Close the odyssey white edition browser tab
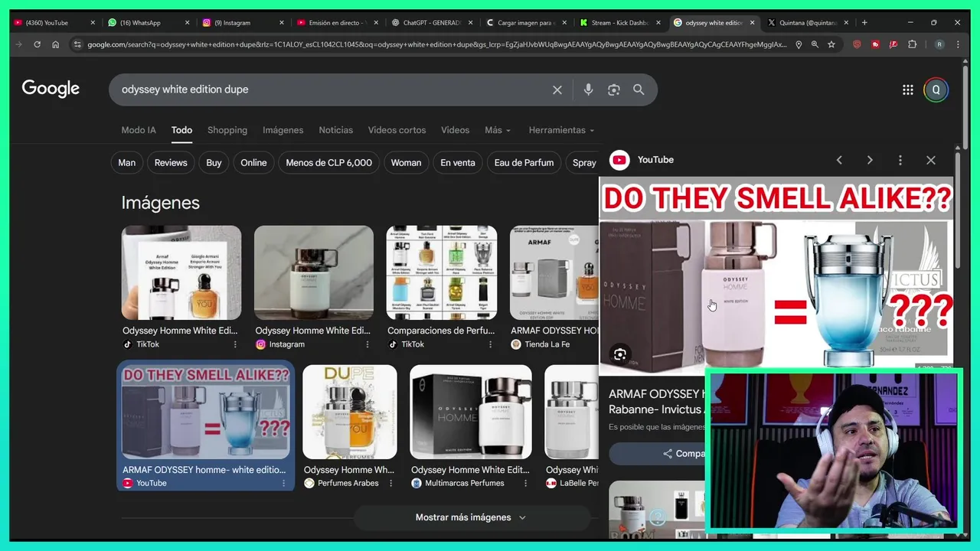This screenshot has width=980, height=551. pyautogui.click(x=752, y=22)
